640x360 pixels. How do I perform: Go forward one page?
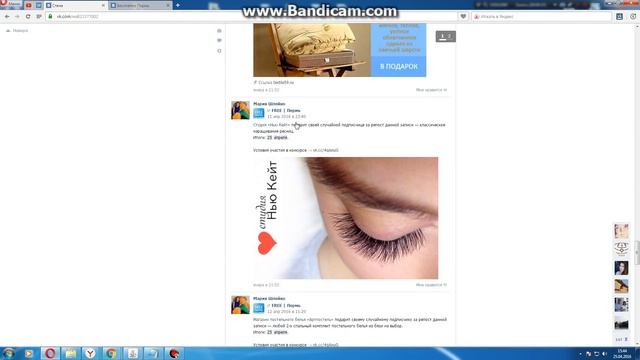(17, 16)
